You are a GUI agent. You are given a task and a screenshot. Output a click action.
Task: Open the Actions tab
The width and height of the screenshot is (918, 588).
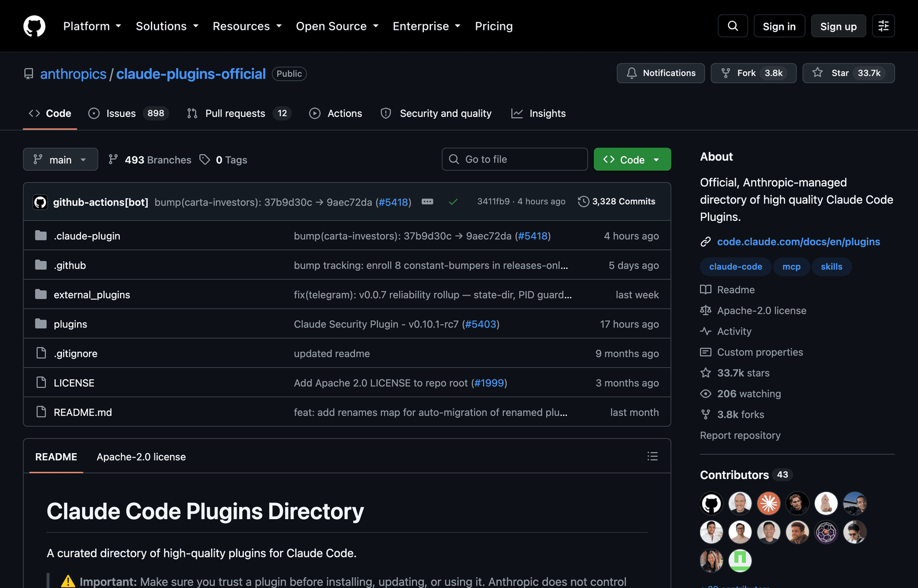click(x=336, y=114)
